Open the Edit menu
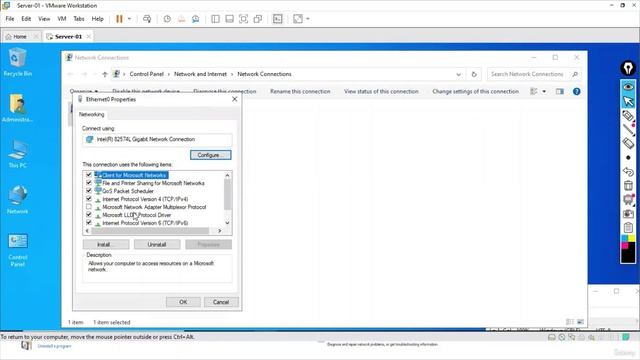 tap(26, 19)
